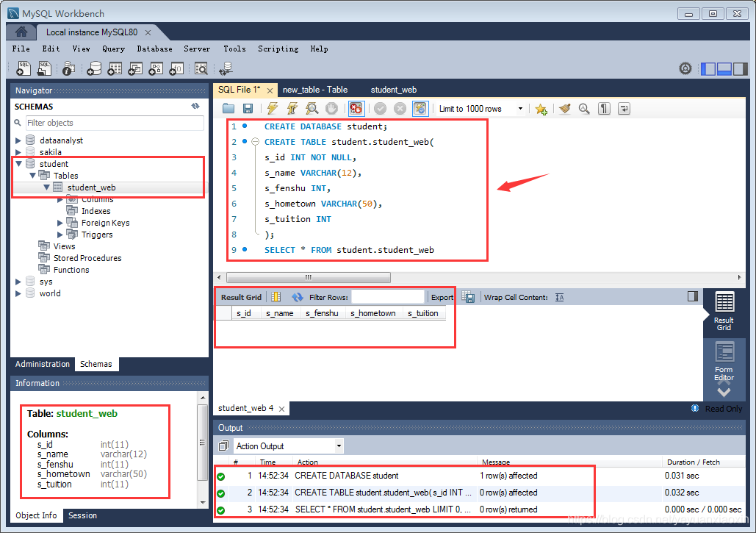
Task: Expand the sys schema
Action: click(x=18, y=282)
